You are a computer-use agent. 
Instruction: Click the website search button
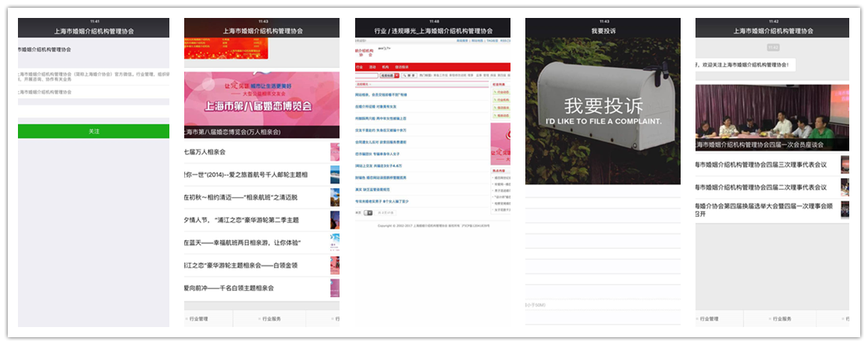point(409,75)
